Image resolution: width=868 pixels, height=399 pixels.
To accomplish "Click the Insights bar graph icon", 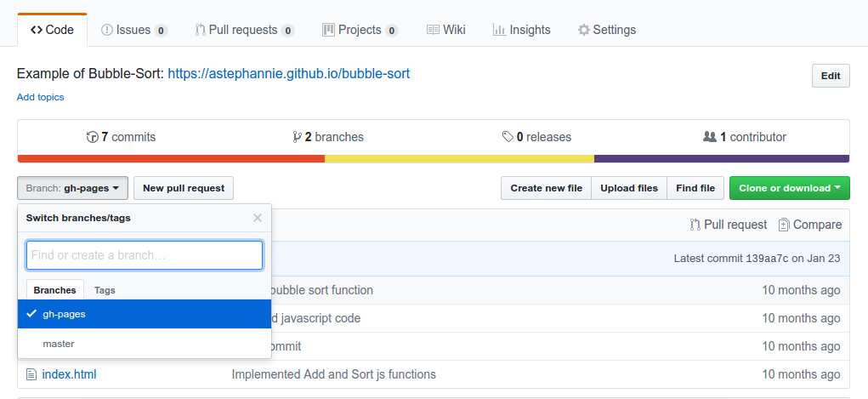I will 499,30.
